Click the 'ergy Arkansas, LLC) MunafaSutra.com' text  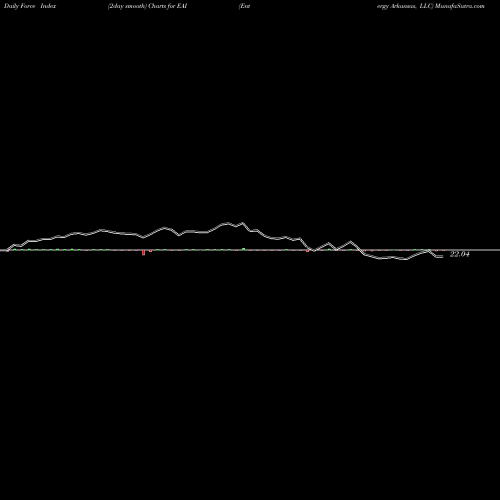(431, 6)
